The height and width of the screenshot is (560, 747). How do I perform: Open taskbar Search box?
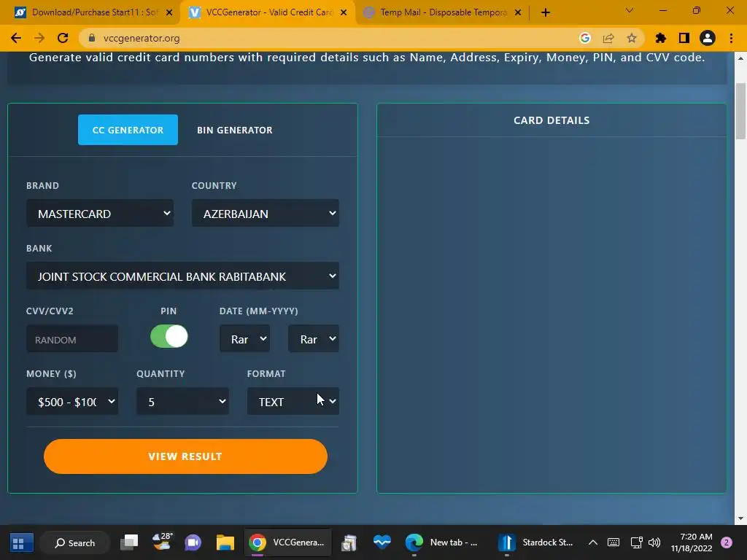pyautogui.click(x=75, y=542)
